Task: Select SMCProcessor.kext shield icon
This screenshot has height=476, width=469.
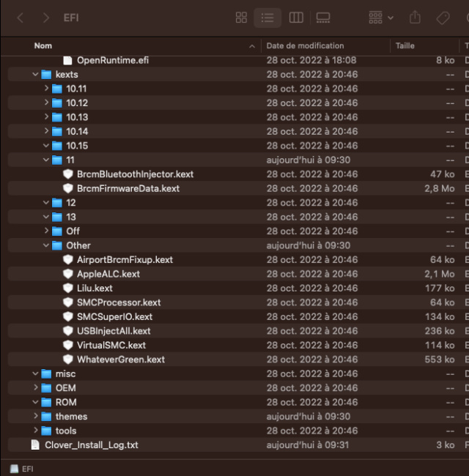Action: [x=67, y=302]
